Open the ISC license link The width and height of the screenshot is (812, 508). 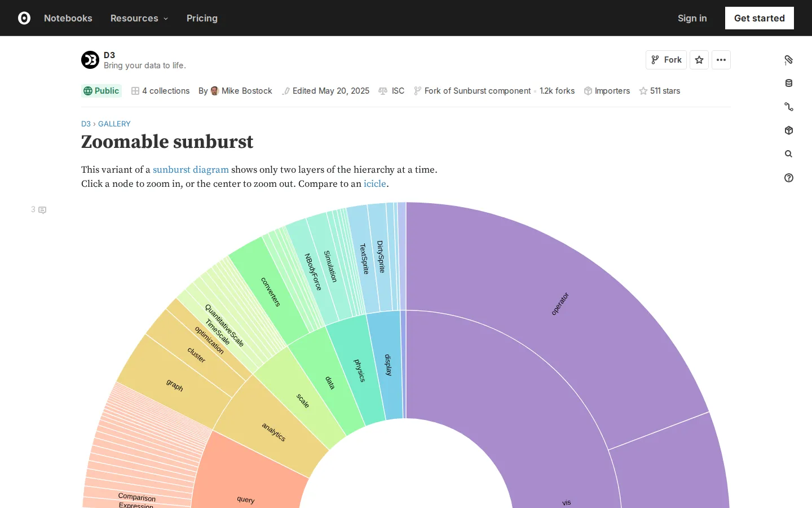tap(392, 91)
